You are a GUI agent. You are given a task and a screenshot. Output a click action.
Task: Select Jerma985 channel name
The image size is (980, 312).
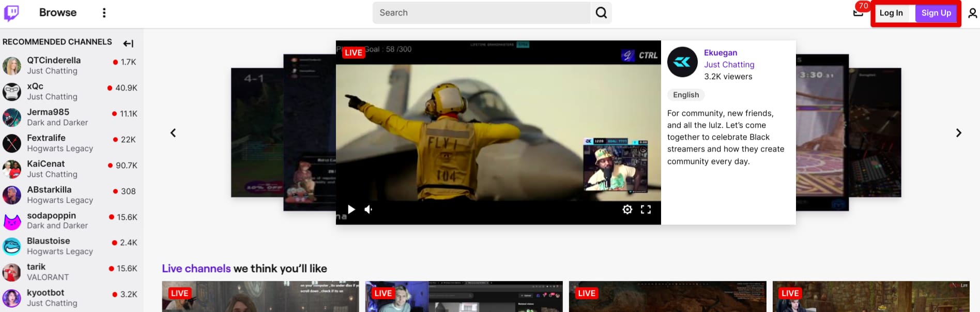point(48,112)
